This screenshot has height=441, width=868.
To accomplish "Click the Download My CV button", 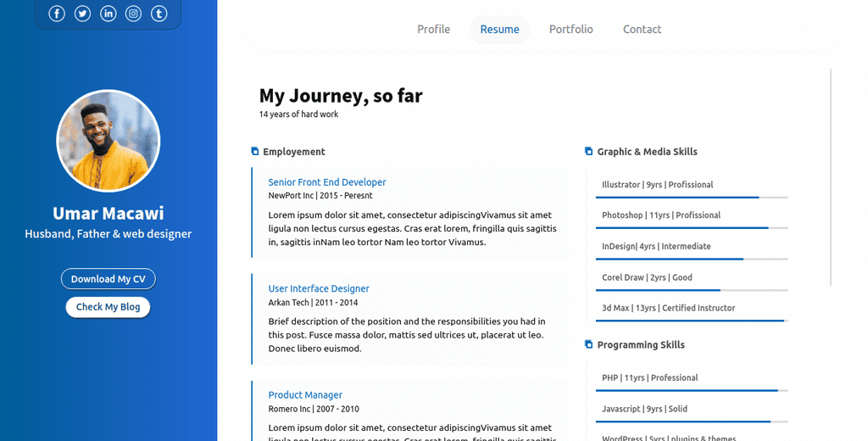I will [108, 279].
